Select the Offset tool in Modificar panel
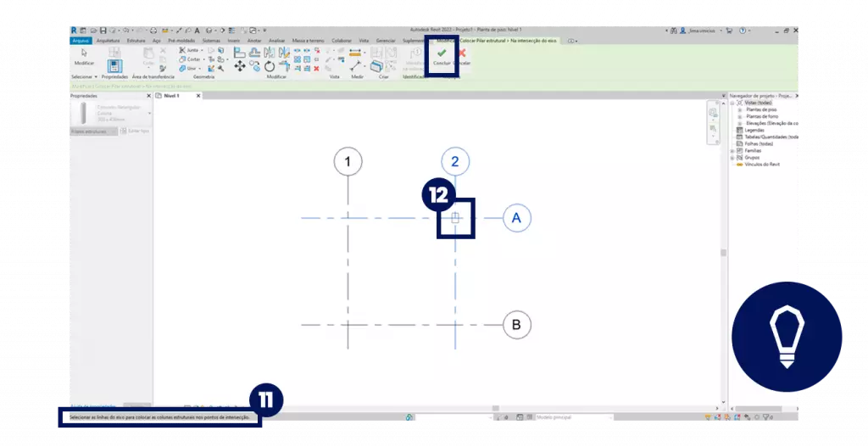Viewport: 868px width, 447px height. (254, 53)
